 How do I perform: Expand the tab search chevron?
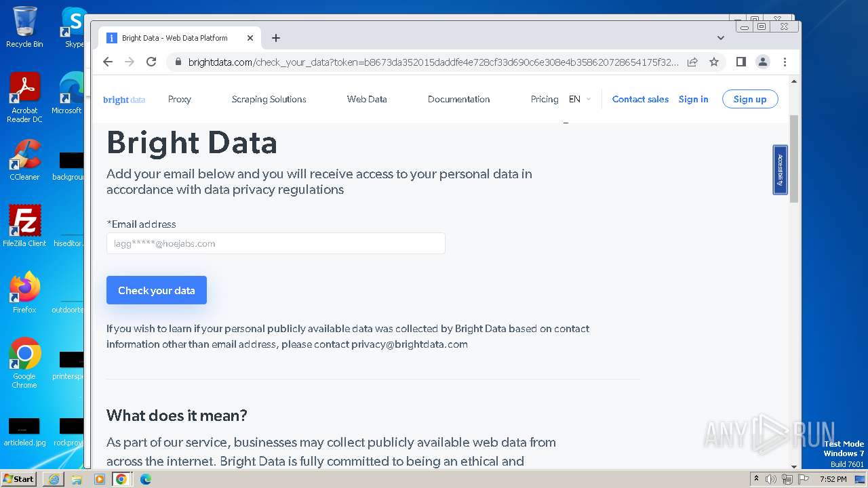click(x=720, y=38)
